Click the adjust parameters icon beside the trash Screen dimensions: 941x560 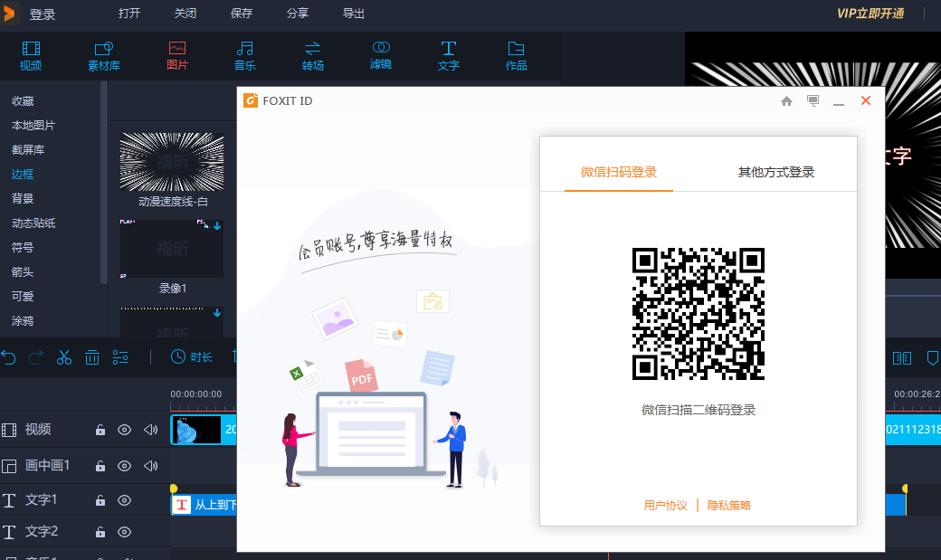pyautogui.click(x=121, y=358)
